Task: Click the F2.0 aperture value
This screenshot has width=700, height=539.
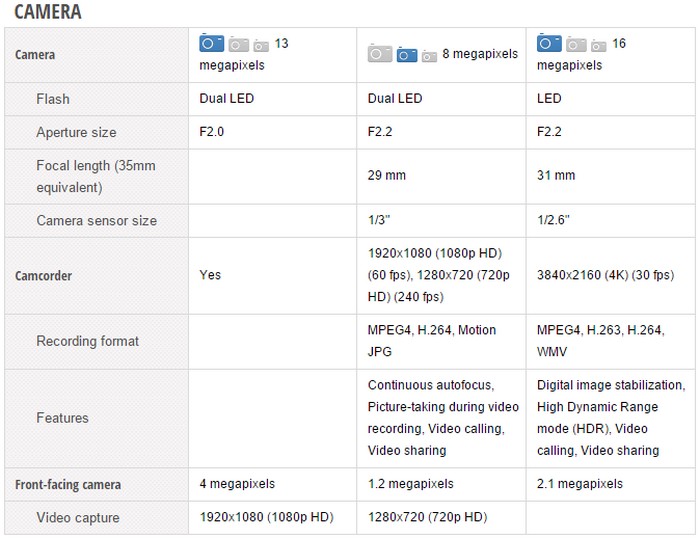Action: (212, 132)
